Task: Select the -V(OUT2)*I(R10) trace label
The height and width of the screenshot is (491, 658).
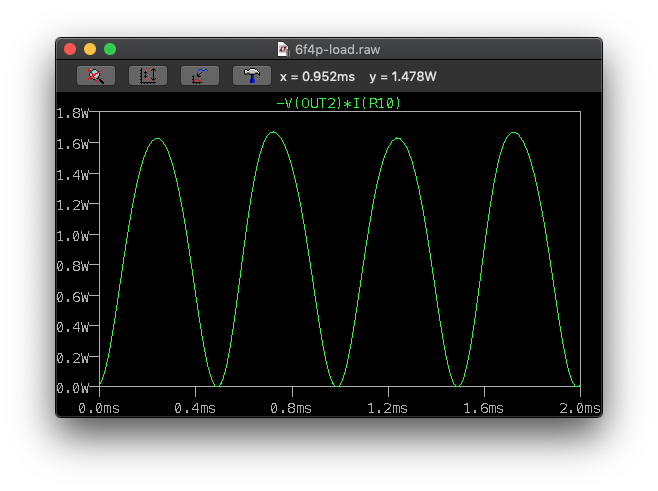Action: (x=338, y=103)
